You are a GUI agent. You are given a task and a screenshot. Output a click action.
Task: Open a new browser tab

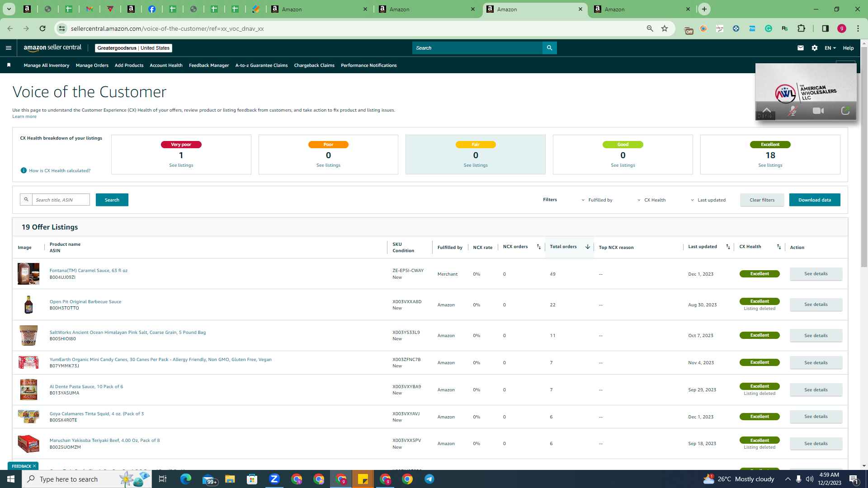pyautogui.click(x=704, y=9)
